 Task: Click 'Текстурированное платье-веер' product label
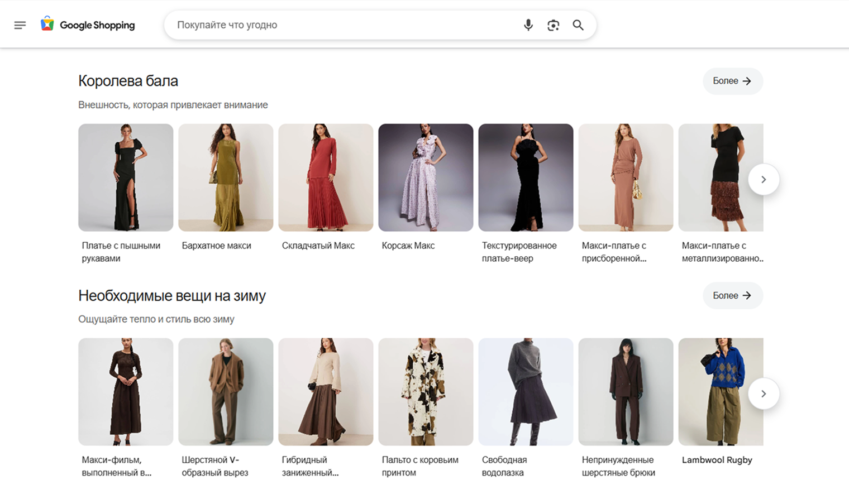tap(519, 252)
